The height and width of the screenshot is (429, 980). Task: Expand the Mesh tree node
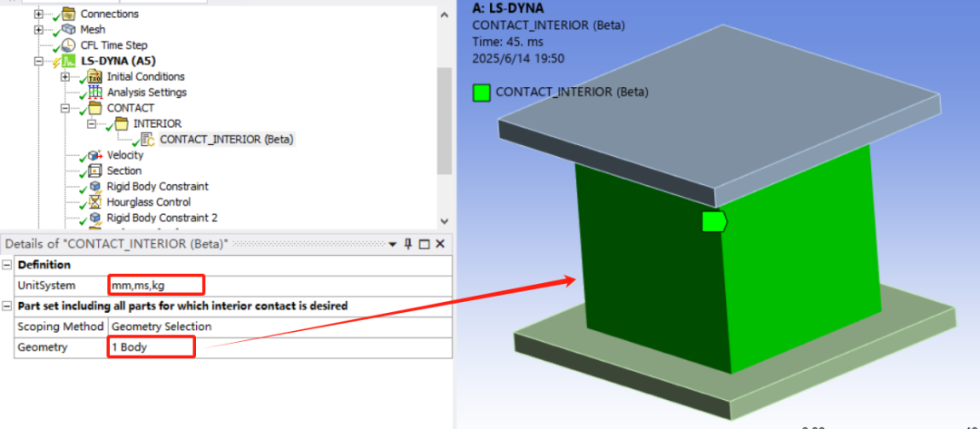[39, 29]
